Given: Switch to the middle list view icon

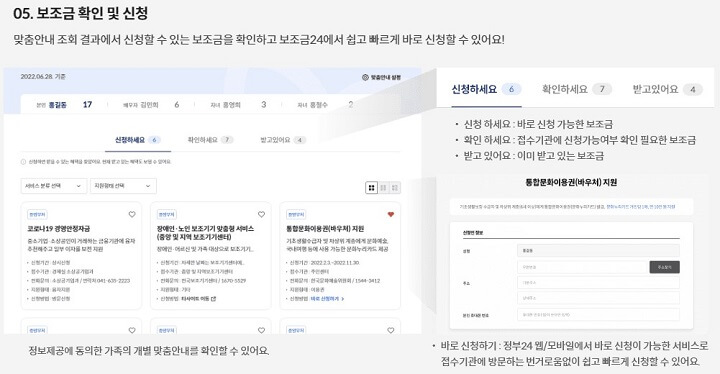Looking at the screenshot, I should click(383, 187).
